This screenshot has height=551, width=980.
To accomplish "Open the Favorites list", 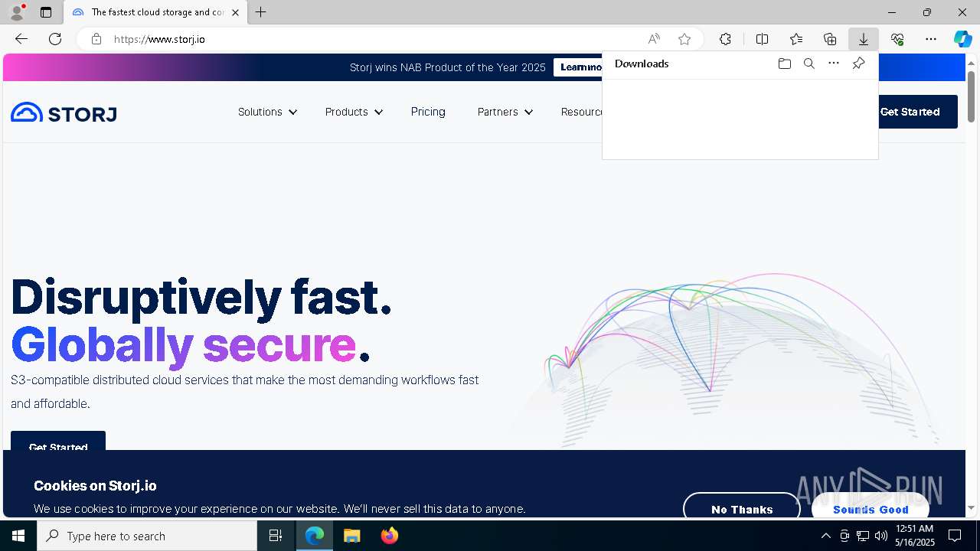I will click(796, 39).
